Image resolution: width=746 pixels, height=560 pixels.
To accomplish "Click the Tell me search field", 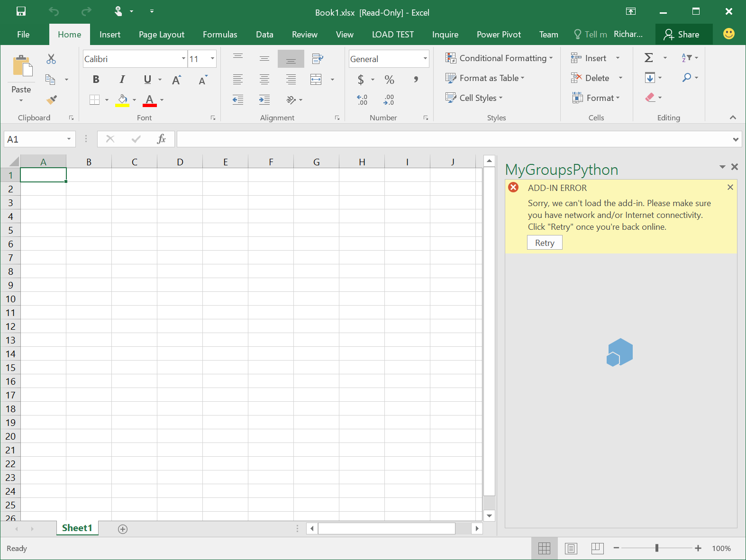I will click(590, 34).
